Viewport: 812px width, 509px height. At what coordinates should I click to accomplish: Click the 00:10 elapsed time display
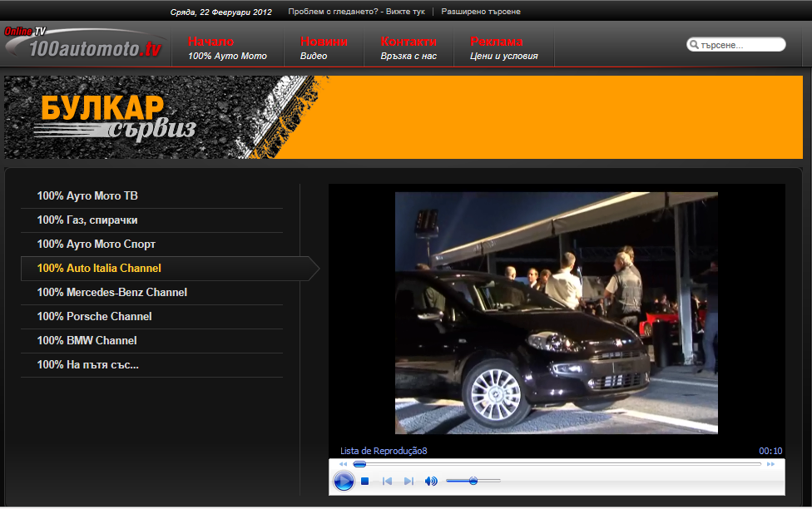770,451
